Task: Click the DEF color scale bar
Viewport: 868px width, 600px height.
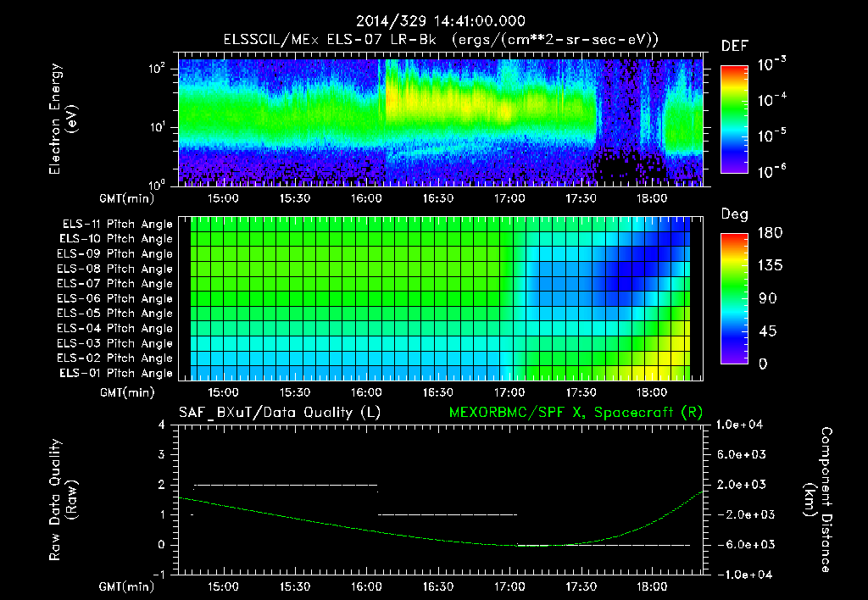Action: point(734,119)
